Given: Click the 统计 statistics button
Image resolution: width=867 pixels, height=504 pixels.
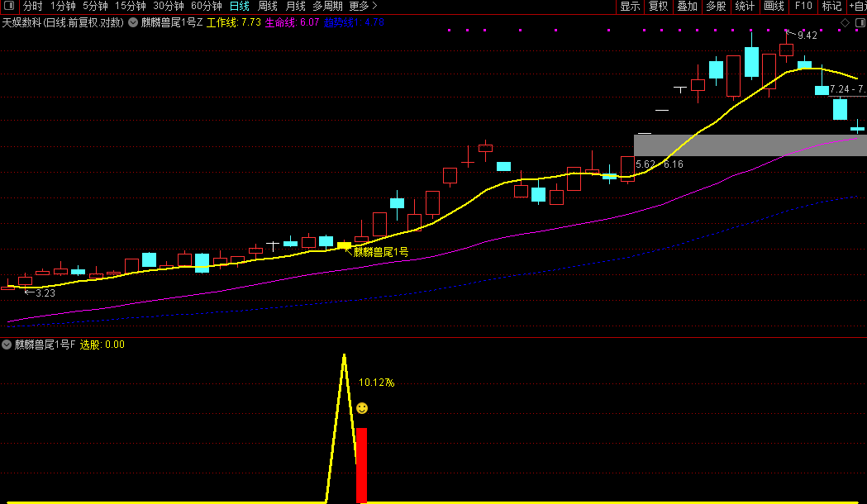Looking at the screenshot, I should (745, 6).
